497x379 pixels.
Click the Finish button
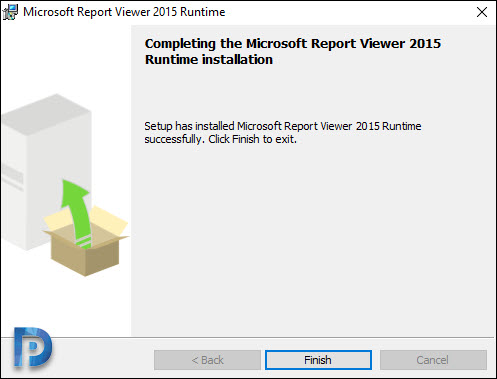click(318, 360)
